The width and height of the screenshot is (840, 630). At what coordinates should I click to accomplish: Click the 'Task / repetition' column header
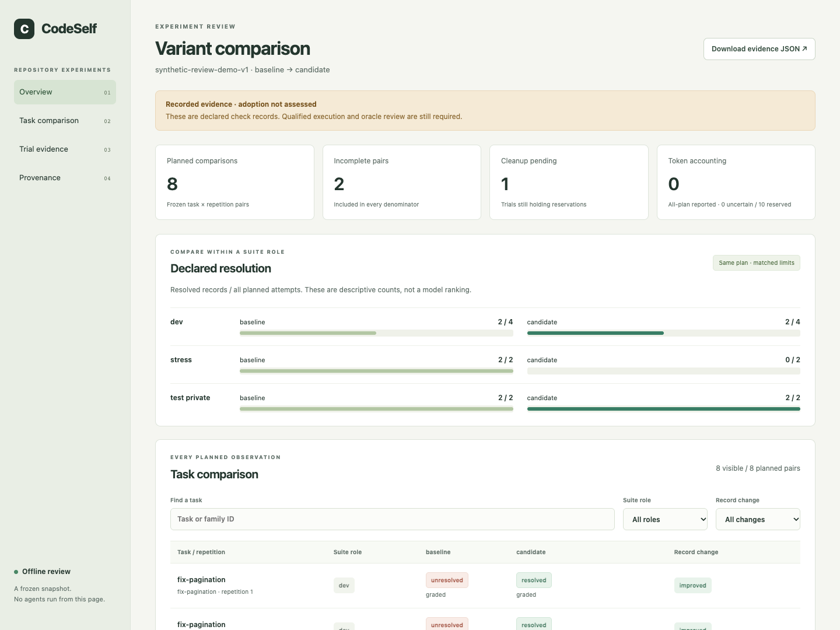point(201,552)
